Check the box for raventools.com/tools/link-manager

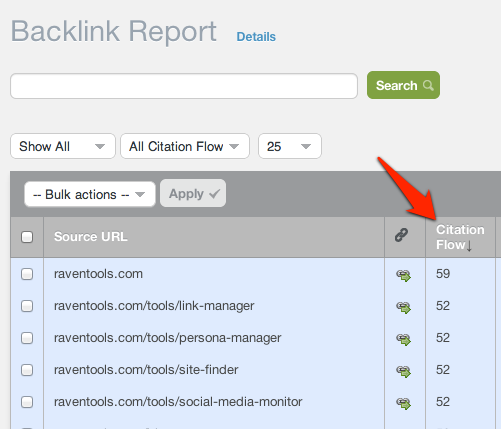pyautogui.click(x=27, y=306)
